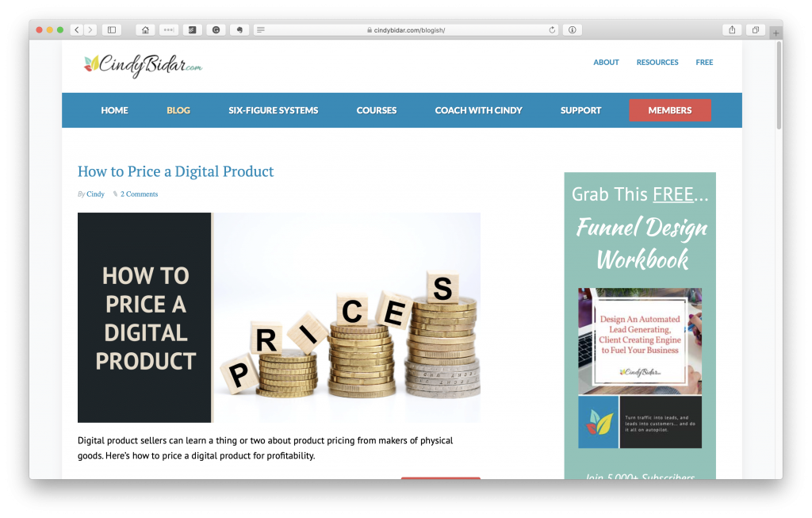The width and height of the screenshot is (812, 518).
Task: Add a new tab with the plus icon
Action: pos(776,33)
